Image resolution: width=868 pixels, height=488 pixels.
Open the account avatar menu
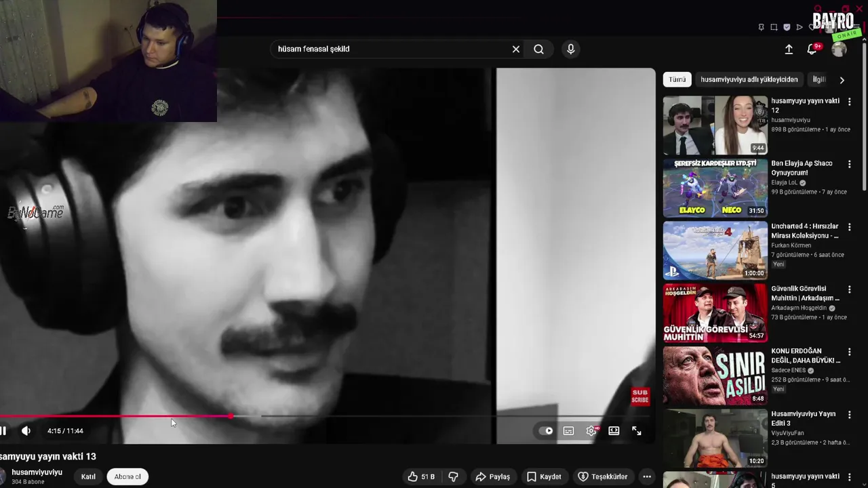840,49
